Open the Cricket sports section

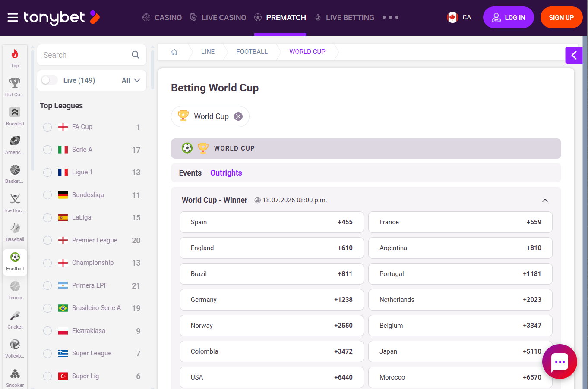click(x=15, y=316)
